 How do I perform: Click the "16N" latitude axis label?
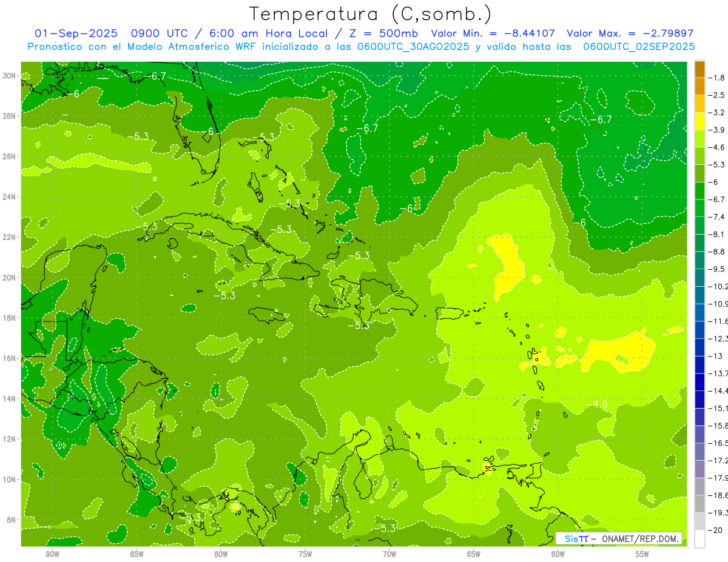pos(8,358)
